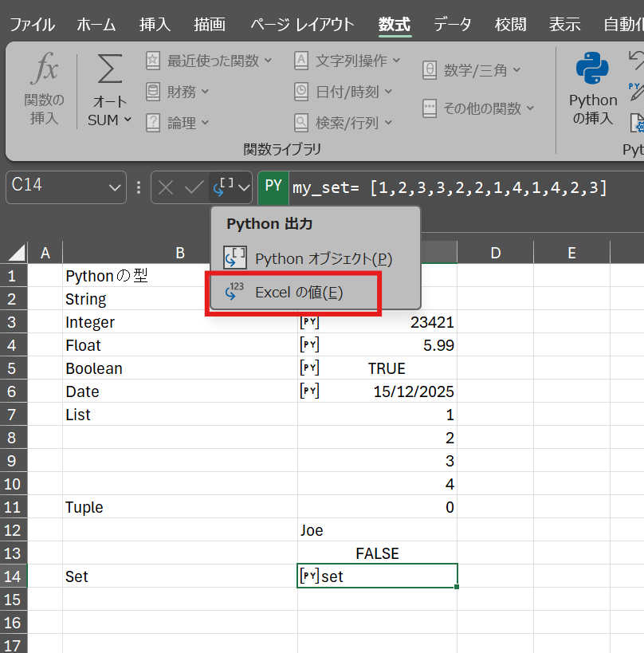
Task: Switch to the ホーム tab
Action: 96,25
